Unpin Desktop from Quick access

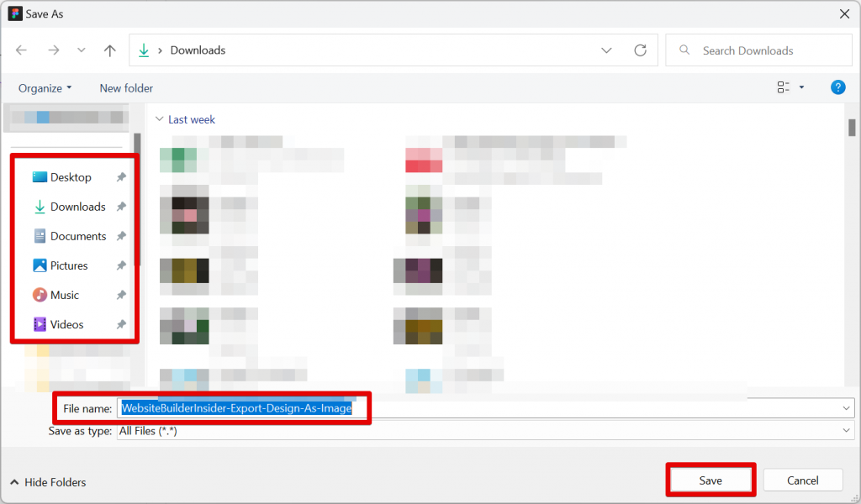tap(121, 177)
